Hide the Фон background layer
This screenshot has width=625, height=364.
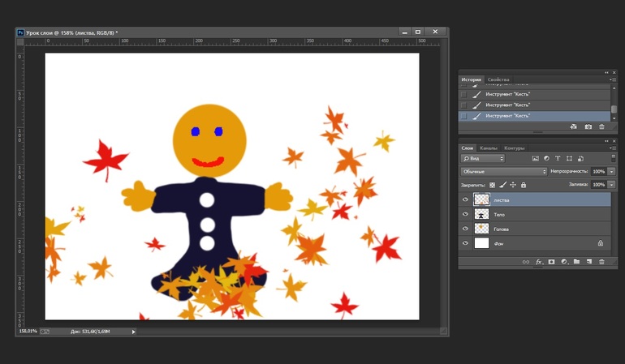pos(465,243)
